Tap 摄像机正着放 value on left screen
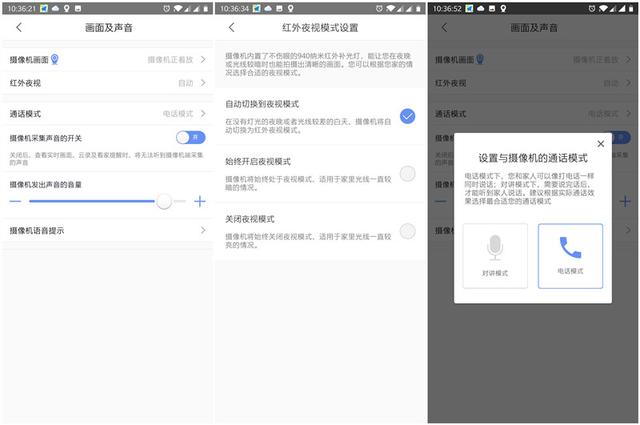This screenshot has height=425, width=640. tap(170, 60)
